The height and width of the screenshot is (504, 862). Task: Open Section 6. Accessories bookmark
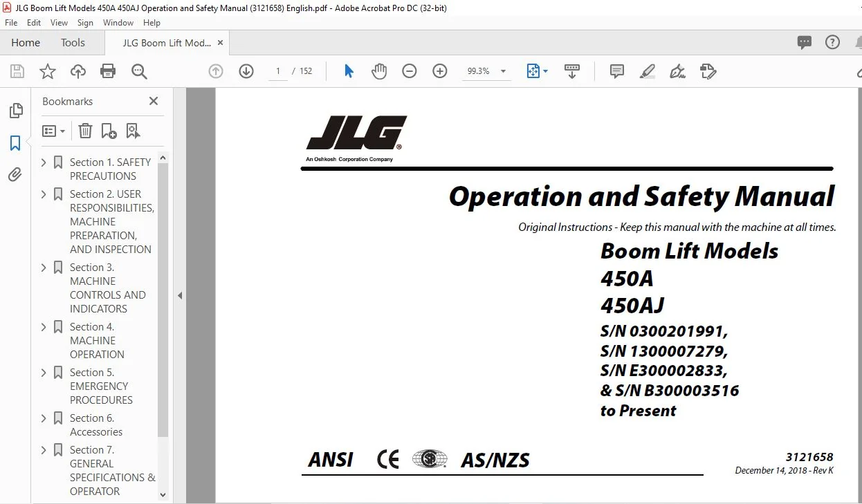coord(96,424)
